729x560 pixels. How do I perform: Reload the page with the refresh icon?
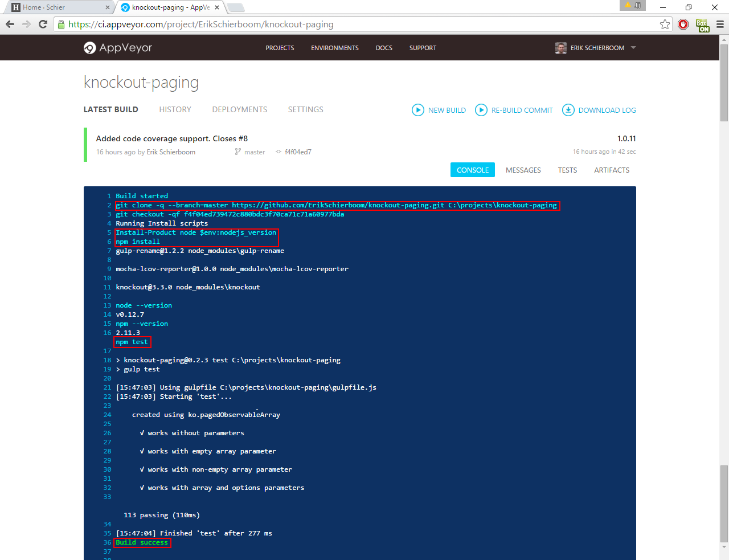pos(43,24)
